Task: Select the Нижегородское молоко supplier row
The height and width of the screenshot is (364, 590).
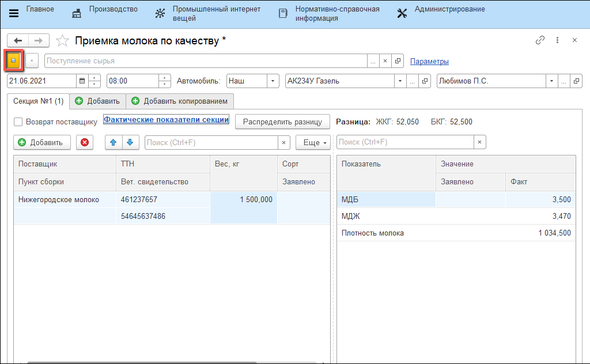Action: tap(59, 200)
